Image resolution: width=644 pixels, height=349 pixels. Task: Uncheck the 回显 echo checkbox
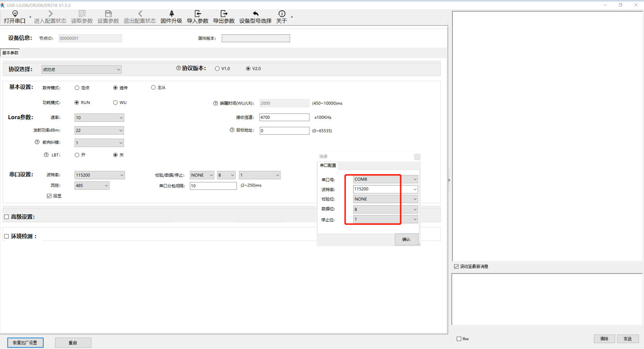[x=49, y=196]
